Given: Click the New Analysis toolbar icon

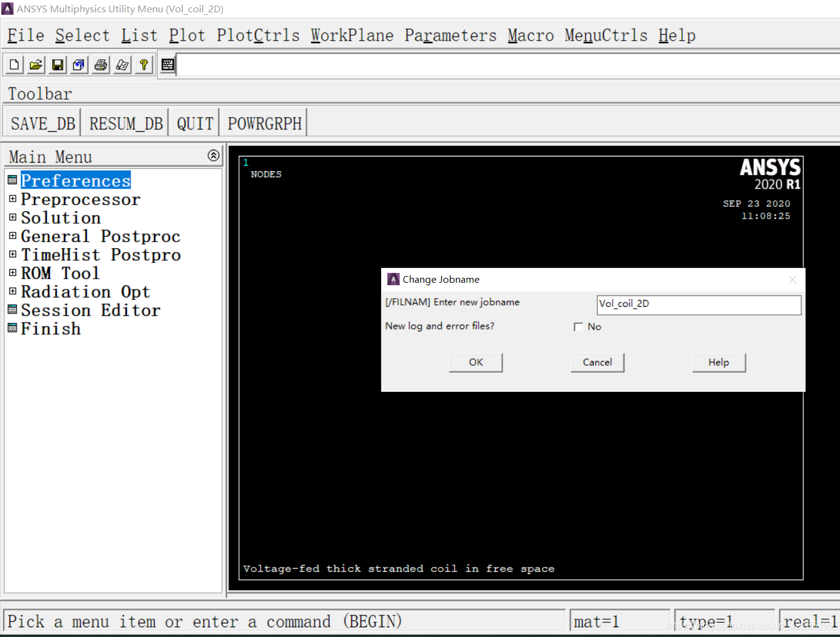Looking at the screenshot, I should pyautogui.click(x=15, y=65).
